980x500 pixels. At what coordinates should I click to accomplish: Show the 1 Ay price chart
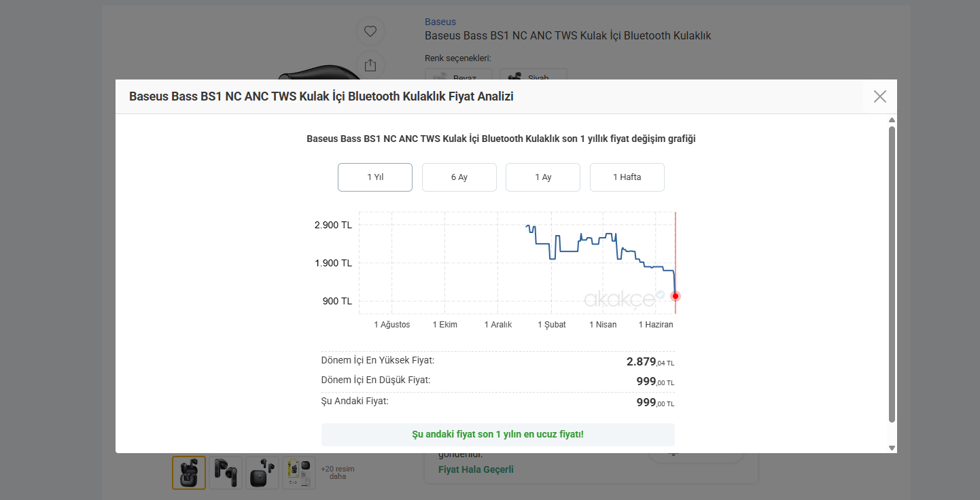[x=543, y=177]
